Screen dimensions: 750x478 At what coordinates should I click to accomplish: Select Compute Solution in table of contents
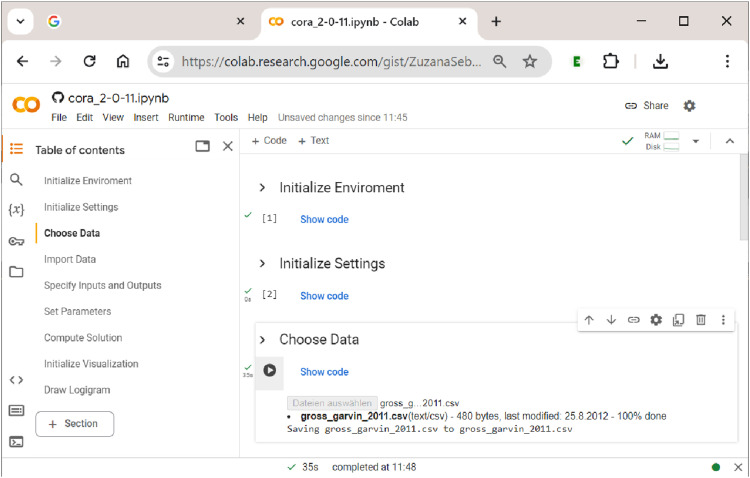[x=83, y=338]
